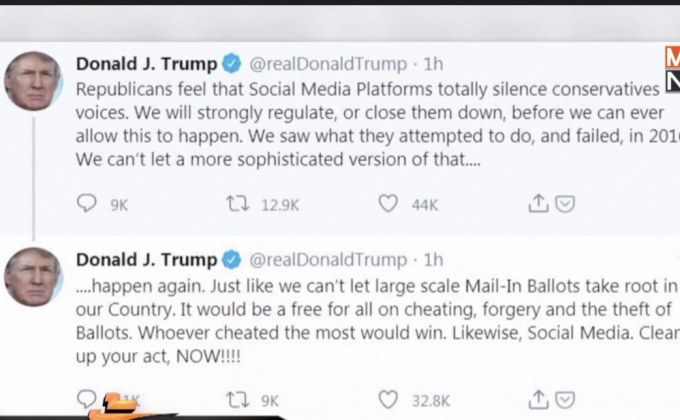Reply to the second tweet about Mail-In Ballots
The image size is (680, 420).
tap(88, 399)
